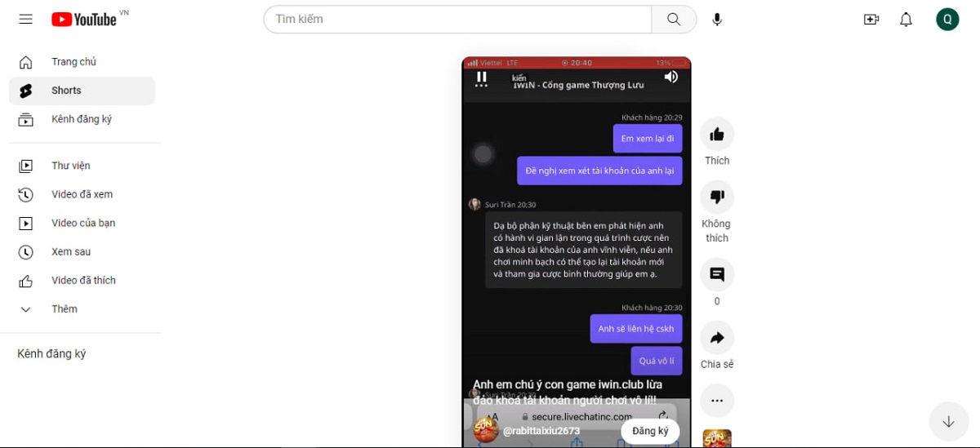This screenshot has width=980, height=448.
Task: Open the three-dot more options menu
Action: click(717, 401)
